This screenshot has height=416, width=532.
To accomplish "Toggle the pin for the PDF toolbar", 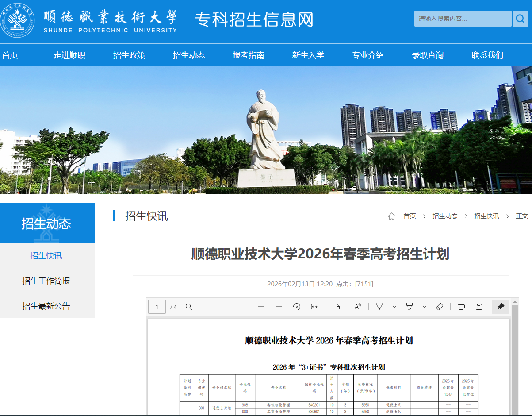I will (500, 306).
